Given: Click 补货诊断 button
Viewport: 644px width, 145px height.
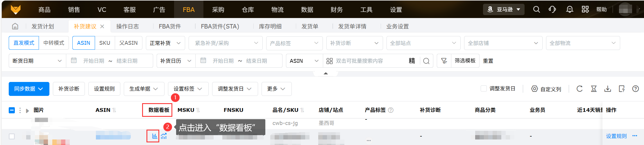Looking at the screenshot, I should pos(69,89).
